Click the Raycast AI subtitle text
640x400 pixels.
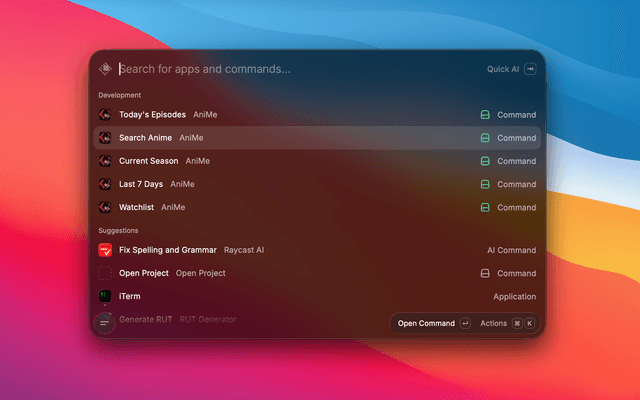coord(244,250)
